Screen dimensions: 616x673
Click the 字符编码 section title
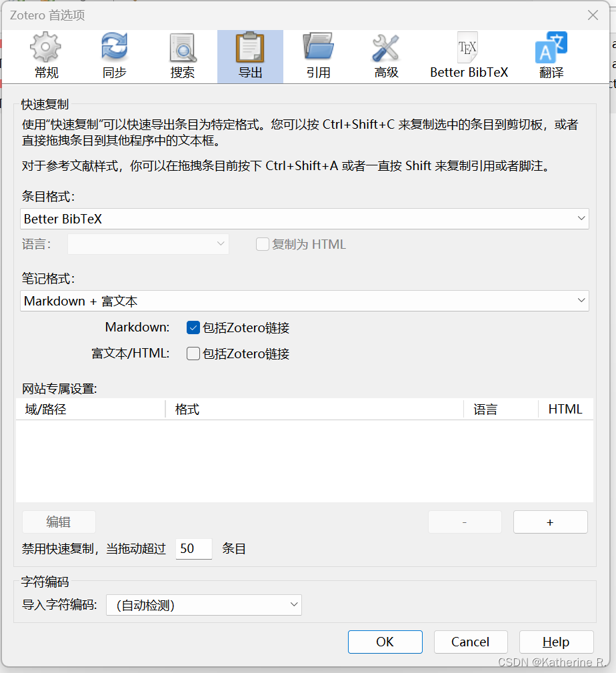[x=45, y=582]
